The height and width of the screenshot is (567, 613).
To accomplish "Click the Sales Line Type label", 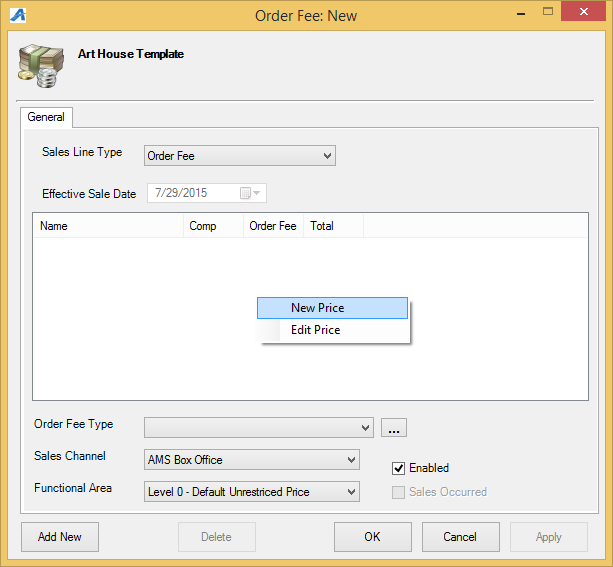I will pyautogui.click(x=82, y=152).
